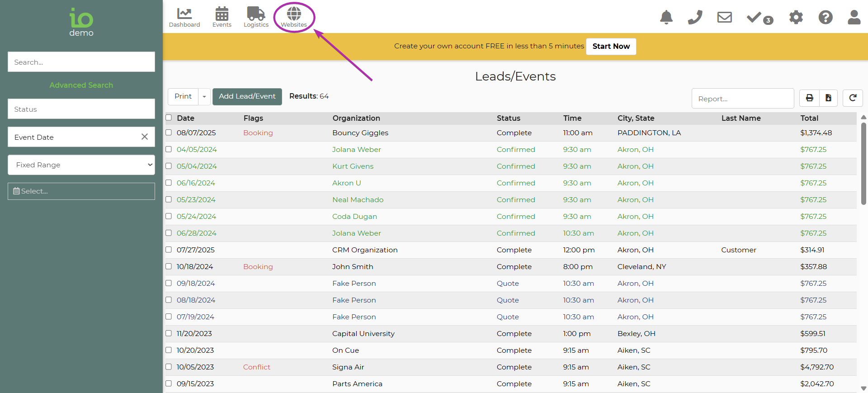Open the user profile icon
The width and height of the screenshot is (868, 393).
click(854, 18)
